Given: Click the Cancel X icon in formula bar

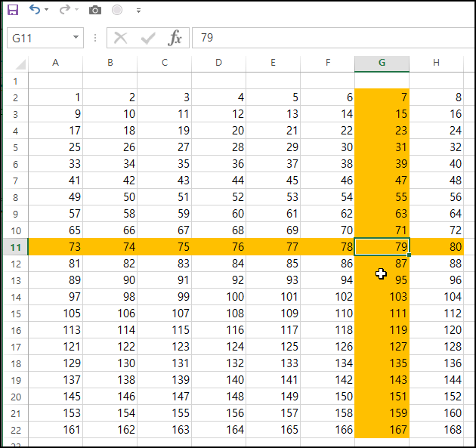Looking at the screenshot, I should pos(121,39).
